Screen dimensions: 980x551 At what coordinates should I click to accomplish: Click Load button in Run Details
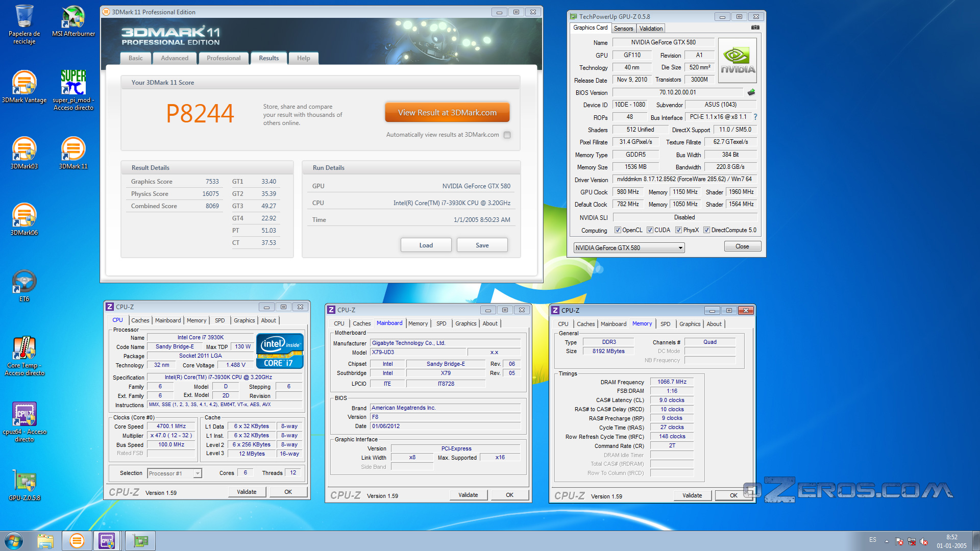pyautogui.click(x=426, y=245)
